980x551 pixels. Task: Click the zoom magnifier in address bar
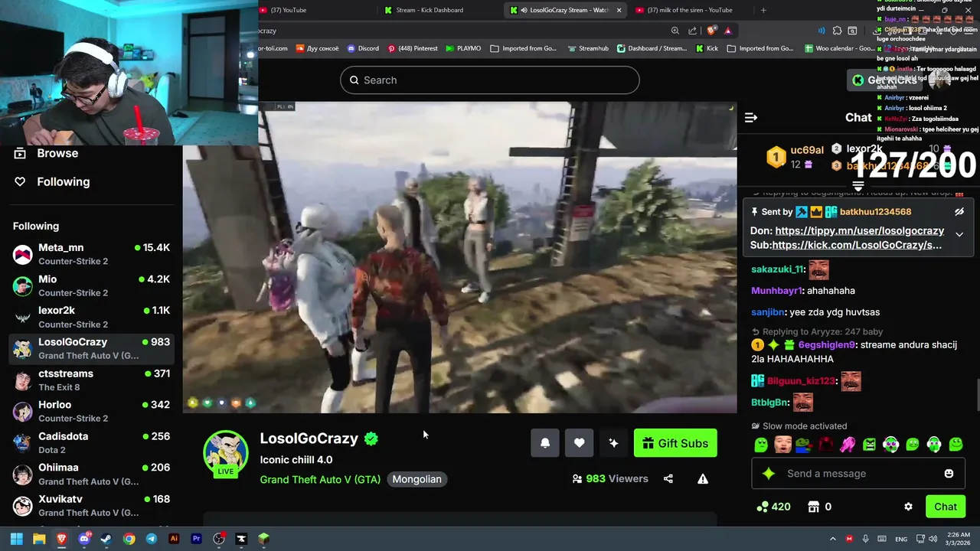pyautogui.click(x=675, y=31)
